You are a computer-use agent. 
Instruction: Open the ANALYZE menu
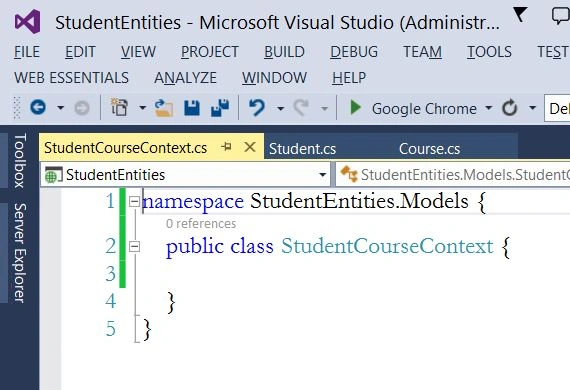pyautogui.click(x=185, y=78)
